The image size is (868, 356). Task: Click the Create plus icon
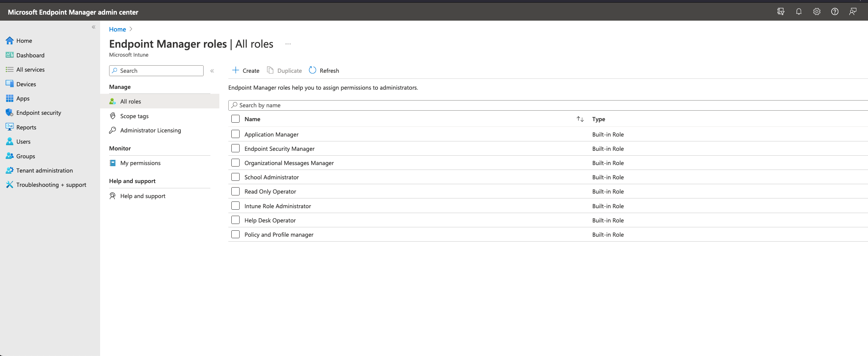coord(235,70)
